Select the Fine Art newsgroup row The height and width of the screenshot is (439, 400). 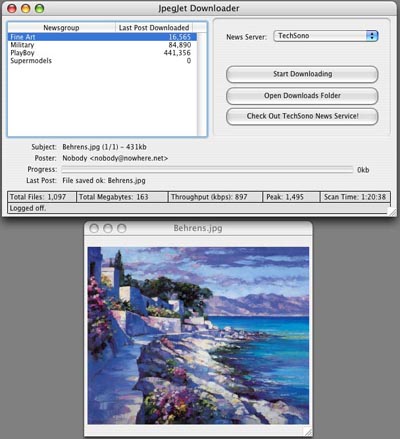click(x=102, y=37)
